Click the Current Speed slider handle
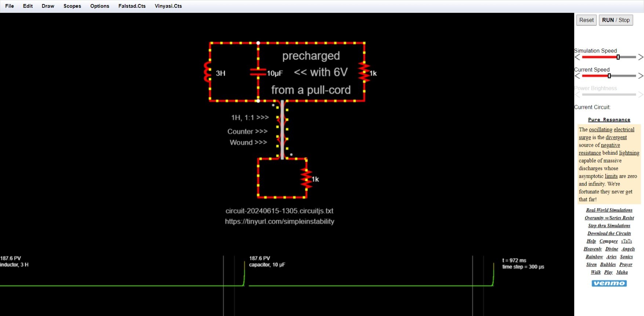This screenshot has width=644, height=316. [x=610, y=76]
